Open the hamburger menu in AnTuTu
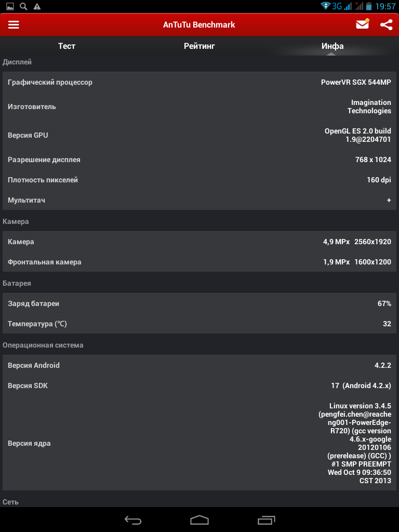The image size is (399, 532). (14, 25)
